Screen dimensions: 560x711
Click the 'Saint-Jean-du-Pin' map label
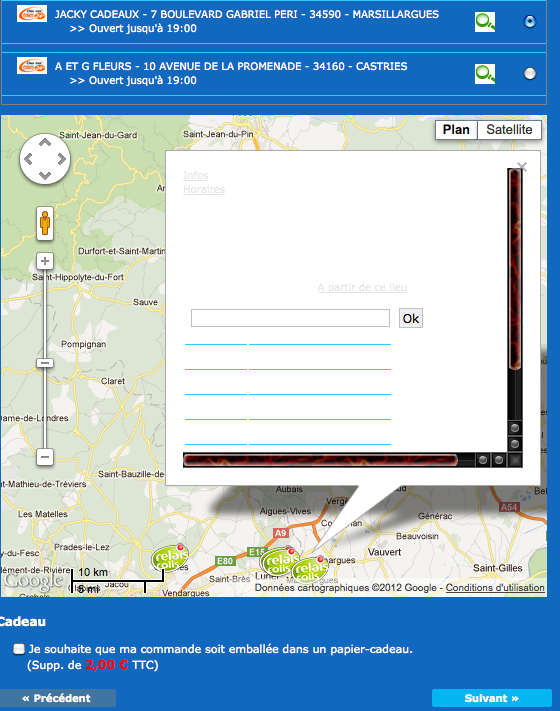218,134
